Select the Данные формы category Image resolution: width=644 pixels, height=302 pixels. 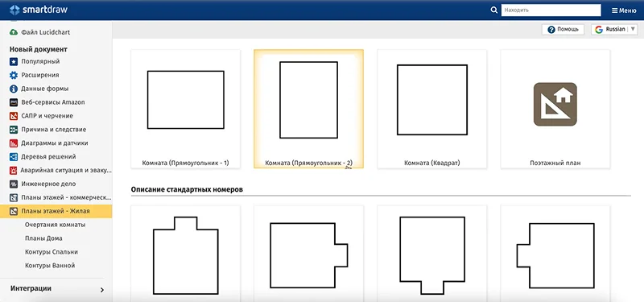pos(45,89)
